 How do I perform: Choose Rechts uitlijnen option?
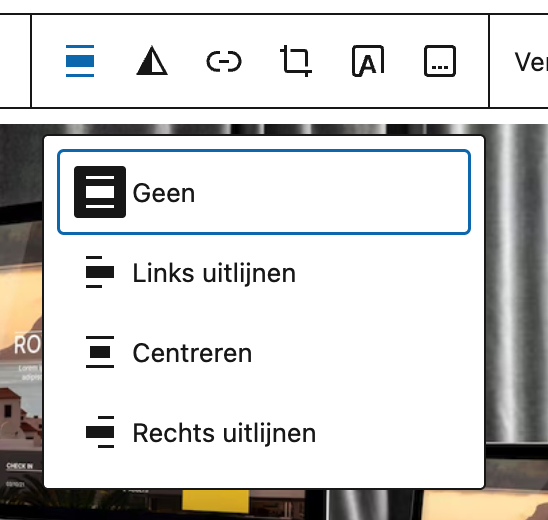pos(264,432)
